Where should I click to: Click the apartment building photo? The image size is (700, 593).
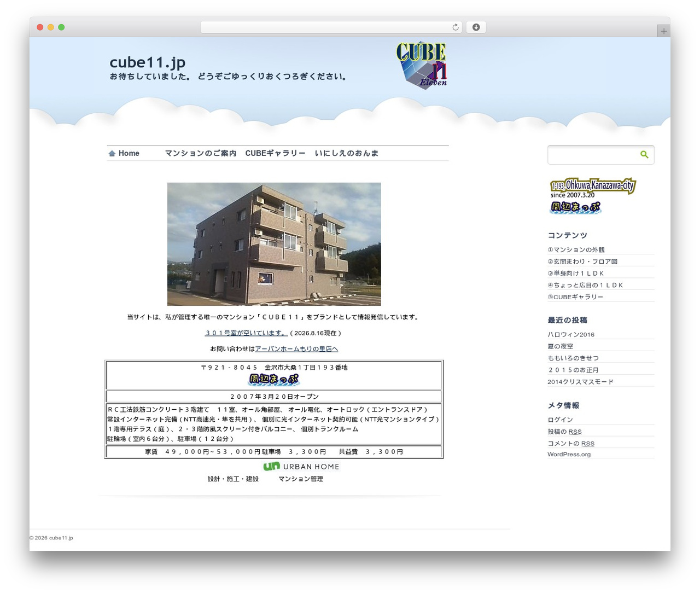click(274, 244)
